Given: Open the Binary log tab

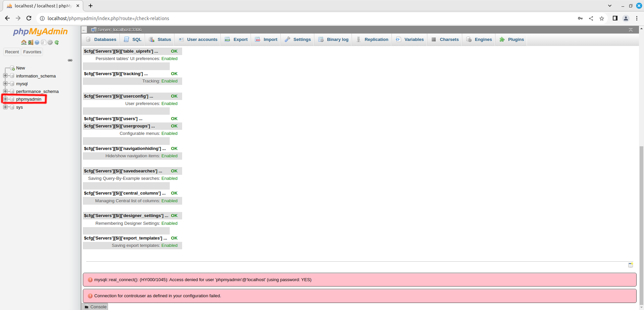Looking at the screenshot, I should click(x=333, y=40).
